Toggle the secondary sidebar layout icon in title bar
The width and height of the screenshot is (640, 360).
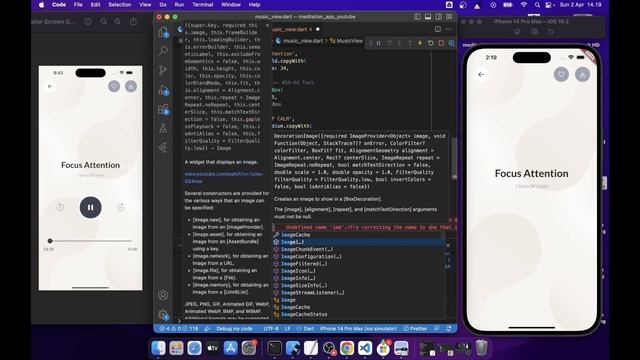438,17
